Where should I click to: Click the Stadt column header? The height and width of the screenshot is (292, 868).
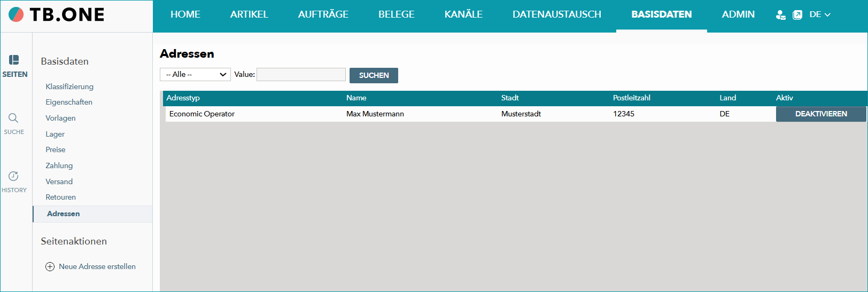(510, 98)
